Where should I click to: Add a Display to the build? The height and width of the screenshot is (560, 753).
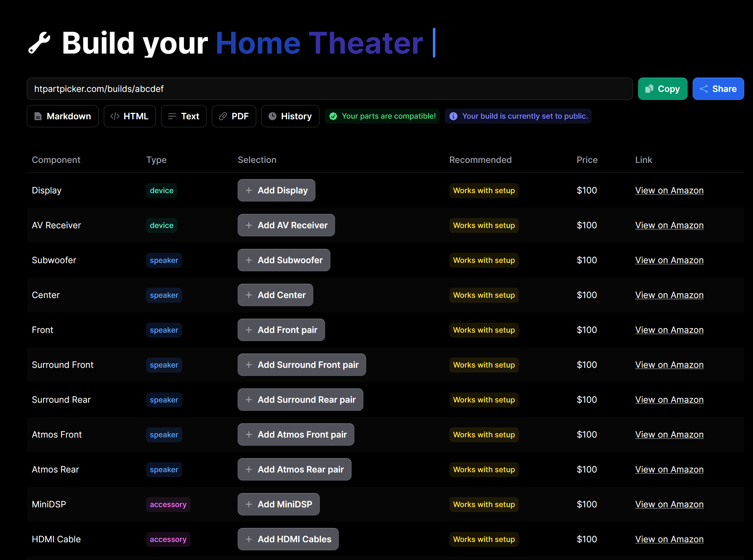[276, 191]
